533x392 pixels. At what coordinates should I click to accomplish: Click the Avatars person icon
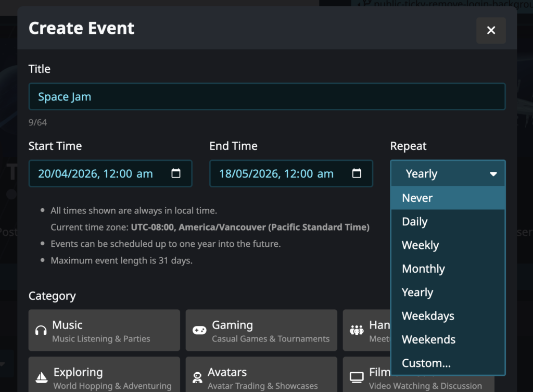click(198, 378)
